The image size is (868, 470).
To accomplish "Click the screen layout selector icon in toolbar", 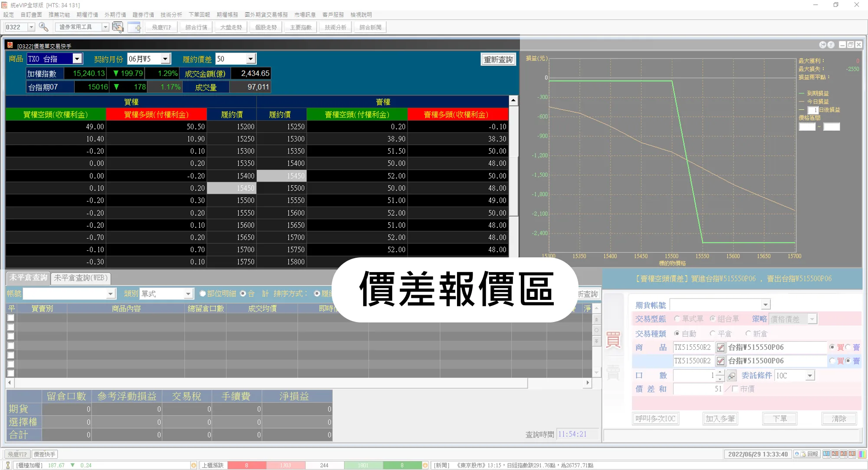I will (x=118, y=27).
